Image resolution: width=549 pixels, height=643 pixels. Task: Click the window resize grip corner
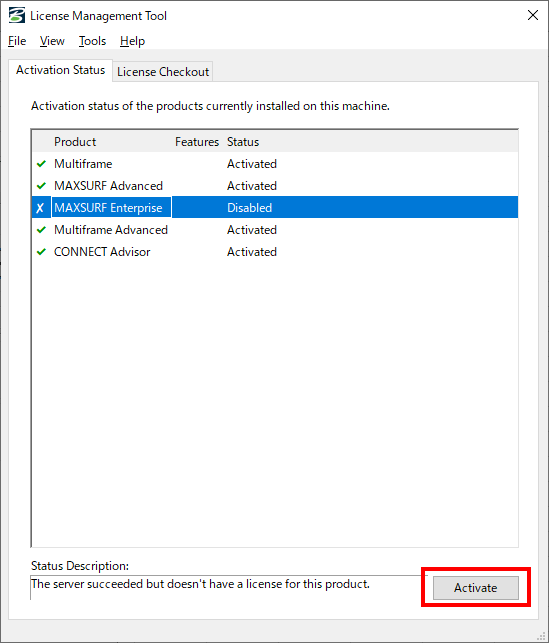541,636
